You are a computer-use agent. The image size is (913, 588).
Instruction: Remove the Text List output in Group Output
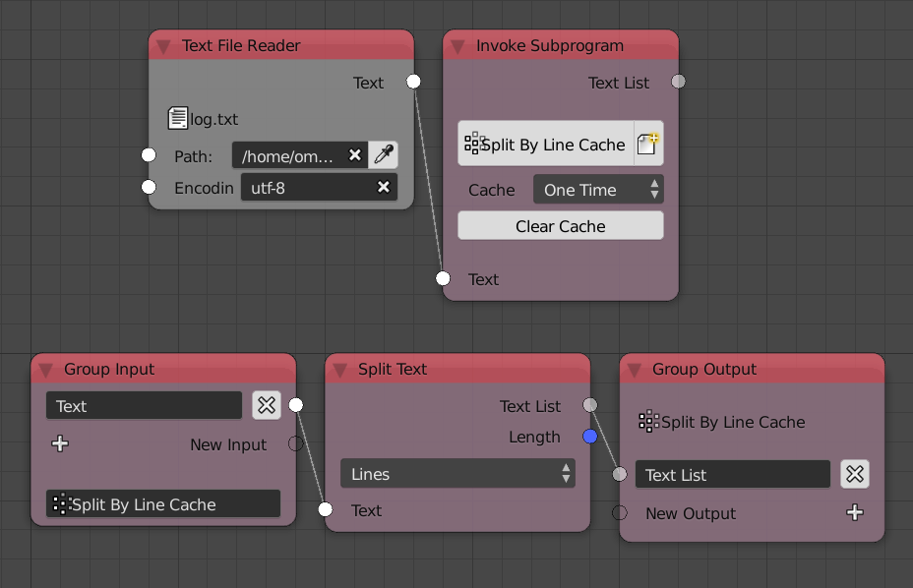tap(855, 474)
